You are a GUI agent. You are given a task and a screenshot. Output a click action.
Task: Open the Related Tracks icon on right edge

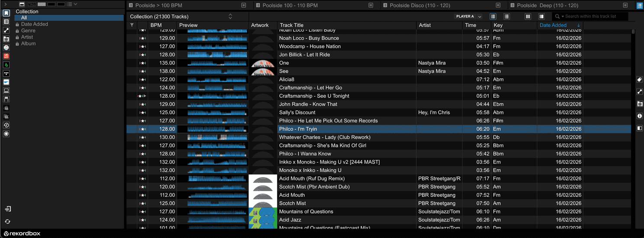tap(640, 92)
